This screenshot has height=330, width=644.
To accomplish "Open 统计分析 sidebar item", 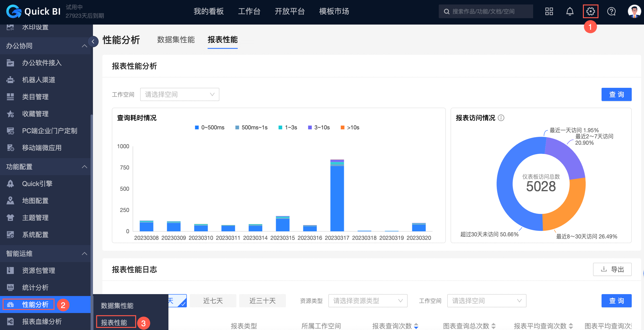I will tap(45, 287).
